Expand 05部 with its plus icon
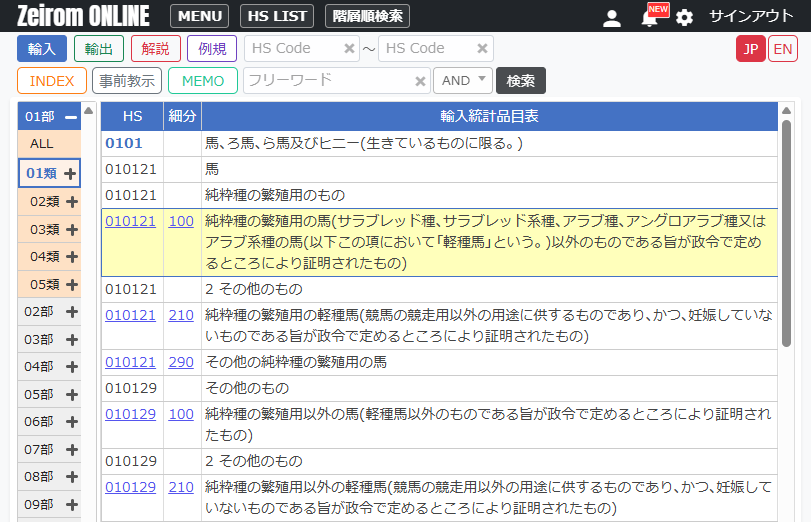Viewport: 811px width, 522px height. pyautogui.click(x=72, y=395)
